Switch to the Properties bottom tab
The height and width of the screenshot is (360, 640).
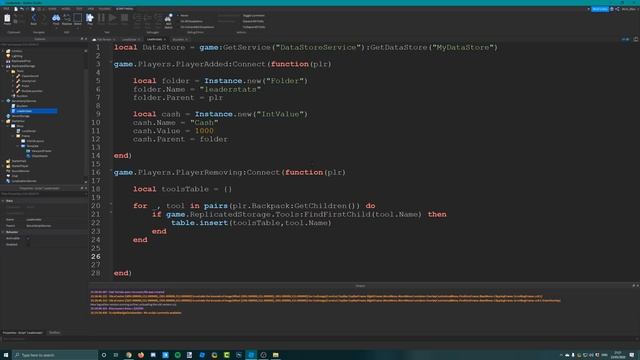click(22, 333)
